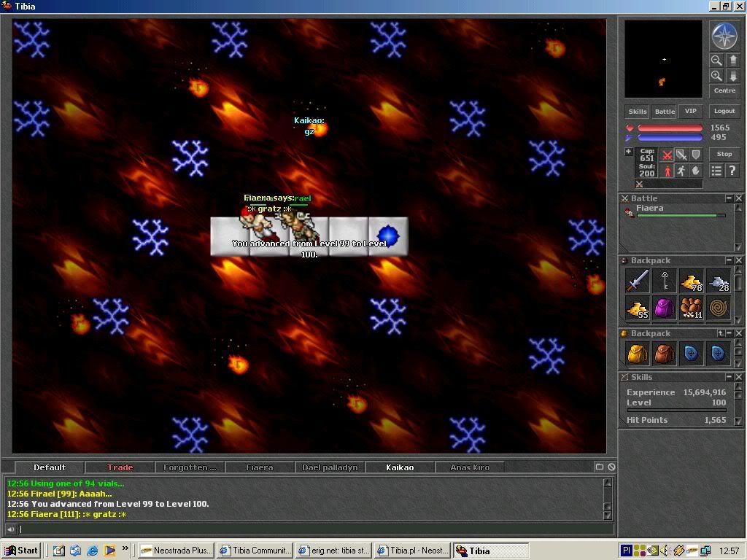Open the chat channel list button
Viewport: 747px width, 560px height.
[x=600, y=467]
